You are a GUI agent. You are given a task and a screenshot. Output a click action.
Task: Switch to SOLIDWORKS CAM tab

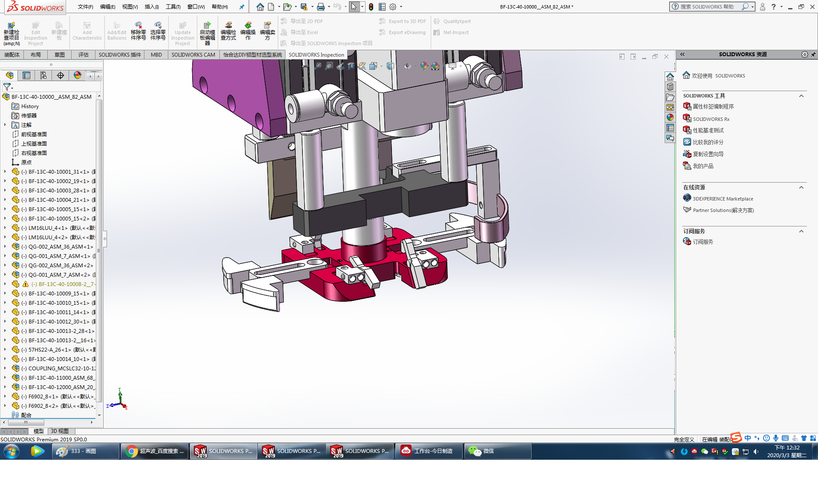(193, 55)
